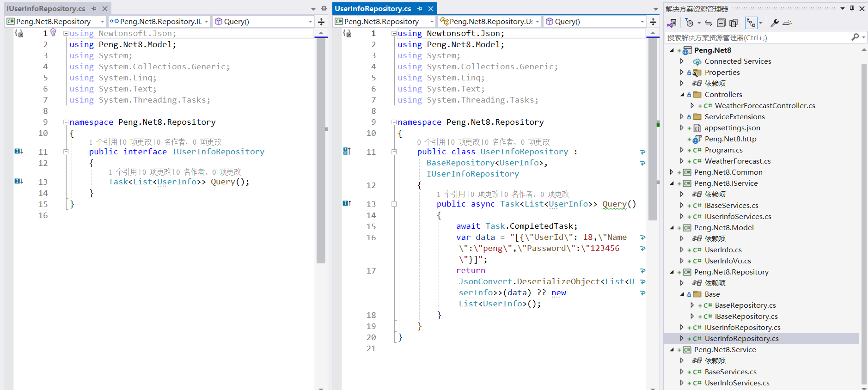Open Properties with the wrench icon
The height and width of the screenshot is (390, 868).
click(x=775, y=23)
